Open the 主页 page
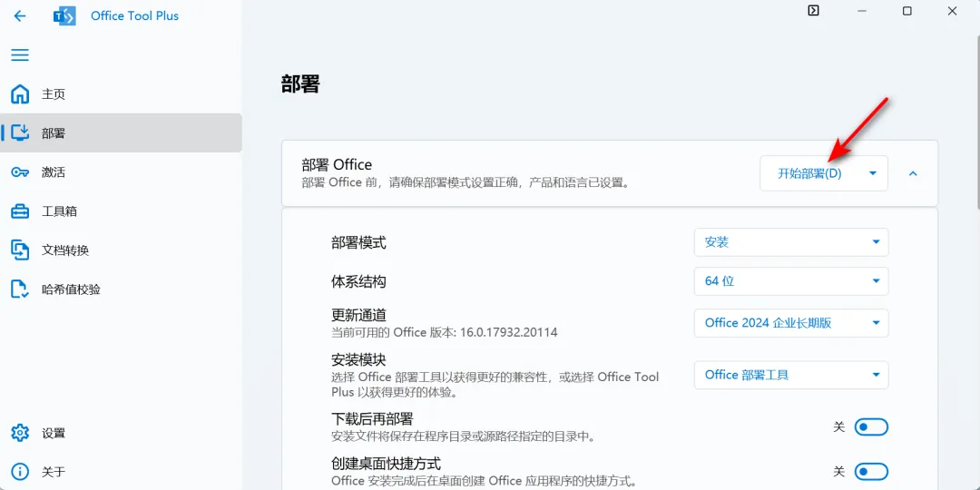The width and height of the screenshot is (980, 490). click(122, 94)
